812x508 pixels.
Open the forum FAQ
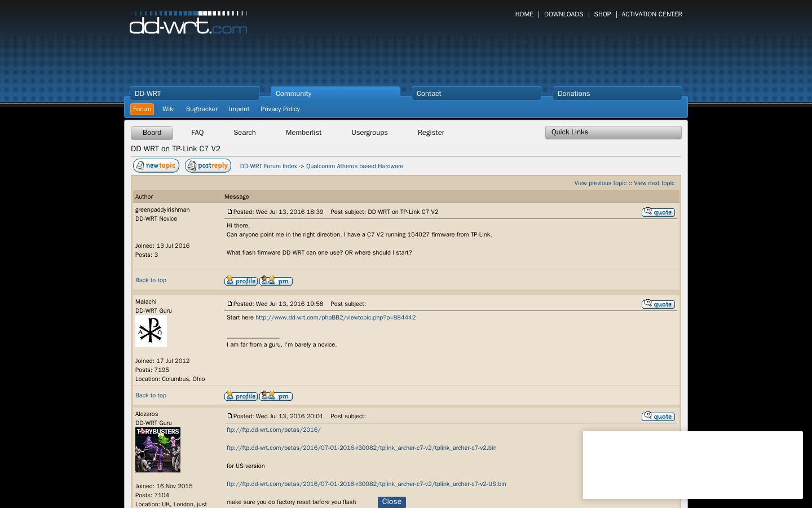(x=197, y=133)
